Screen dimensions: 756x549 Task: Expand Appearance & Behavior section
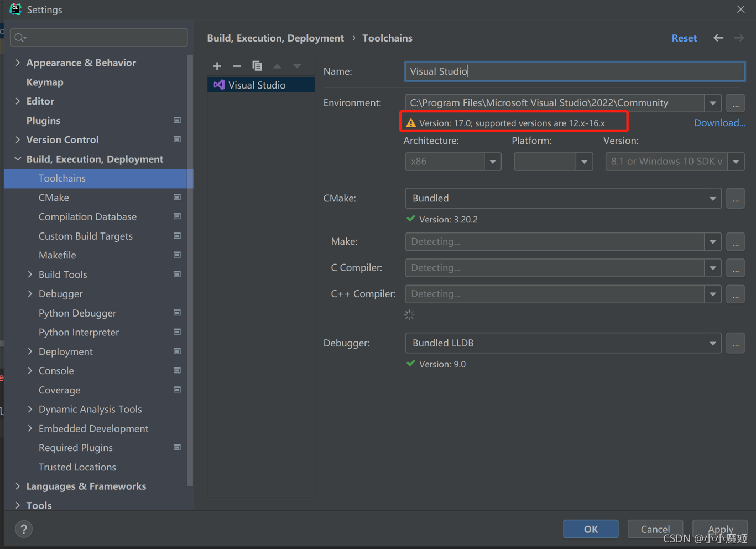point(18,63)
